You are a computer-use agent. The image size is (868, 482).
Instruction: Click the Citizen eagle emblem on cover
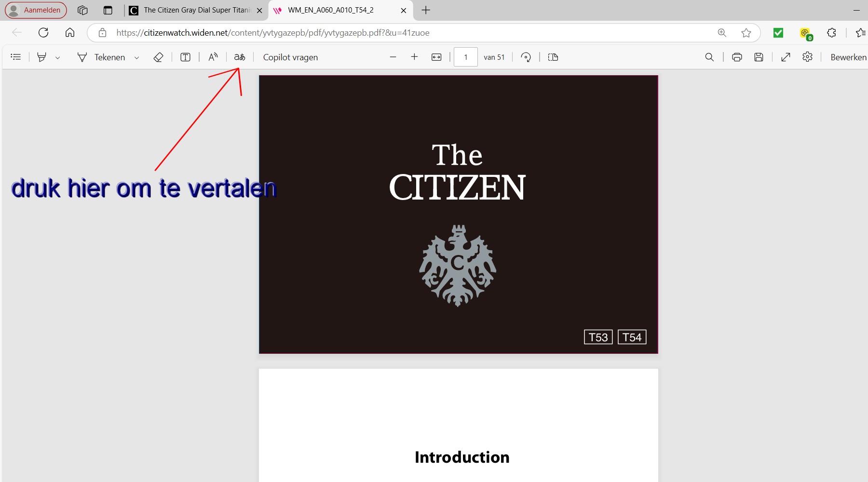pos(458,265)
